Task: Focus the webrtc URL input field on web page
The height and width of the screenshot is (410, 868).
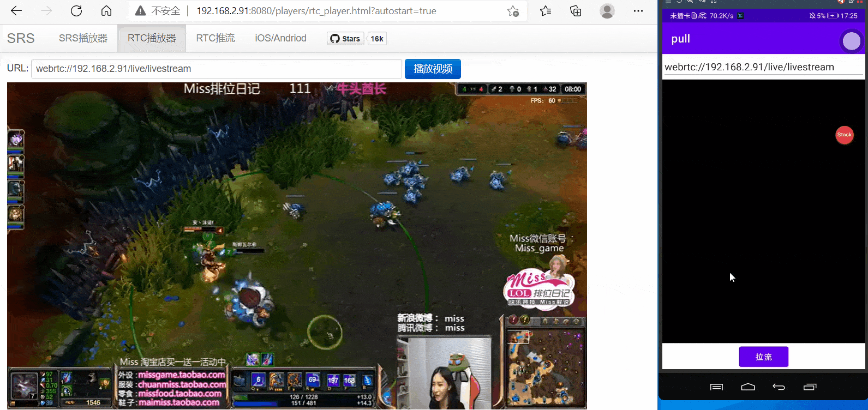Action: (x=217, y=69)
